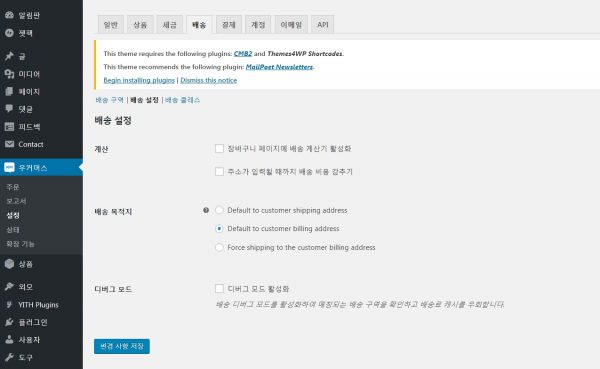Click the 배송 설정 sub-section link
This screenshot has width=600, height=369.
tap(144, 100)
